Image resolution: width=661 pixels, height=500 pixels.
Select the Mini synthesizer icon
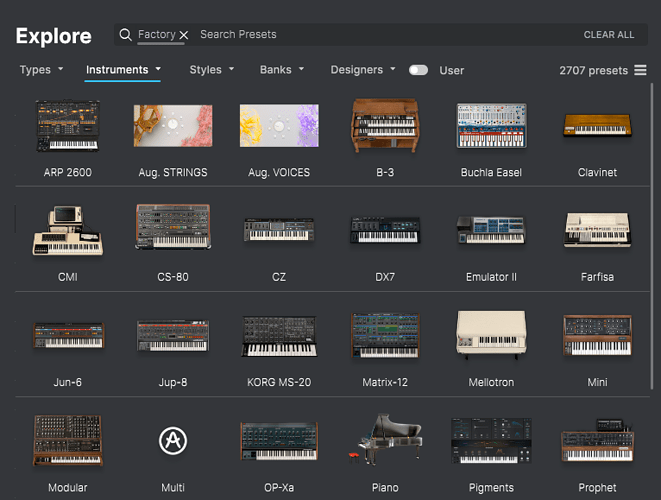(x=597, y=336)
